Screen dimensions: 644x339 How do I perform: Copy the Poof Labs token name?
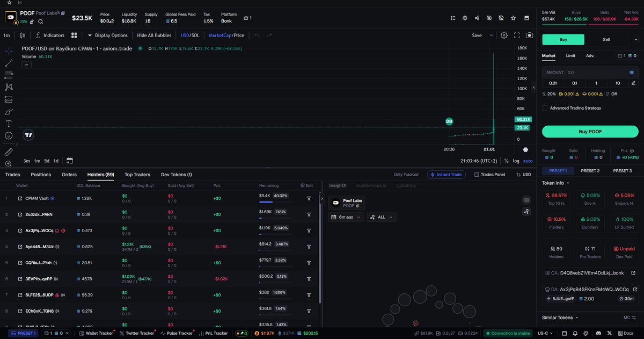click(x=63, y=12)
